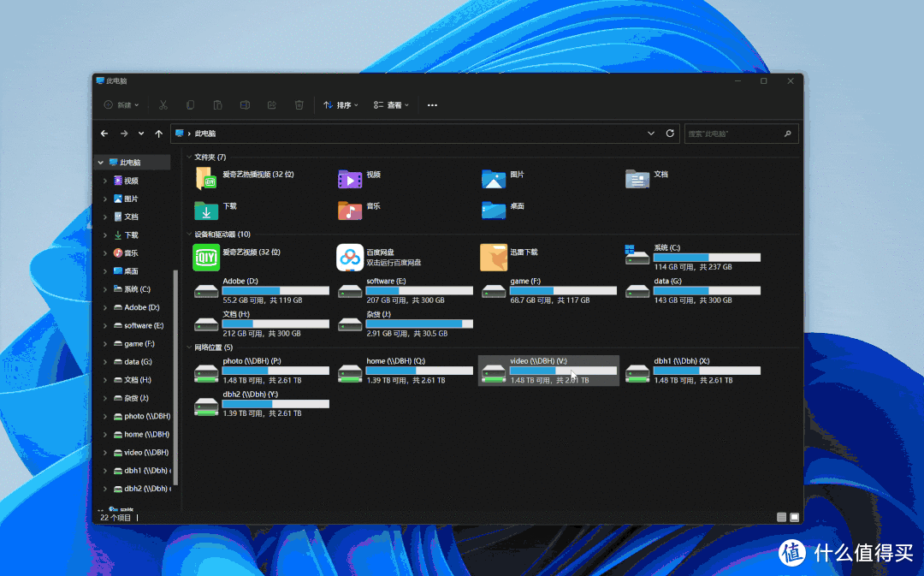The width and height of the screenshot is (924, 576).
Task: Expand the Adobe (D:) tree node
Action: (x=105, y=307)
